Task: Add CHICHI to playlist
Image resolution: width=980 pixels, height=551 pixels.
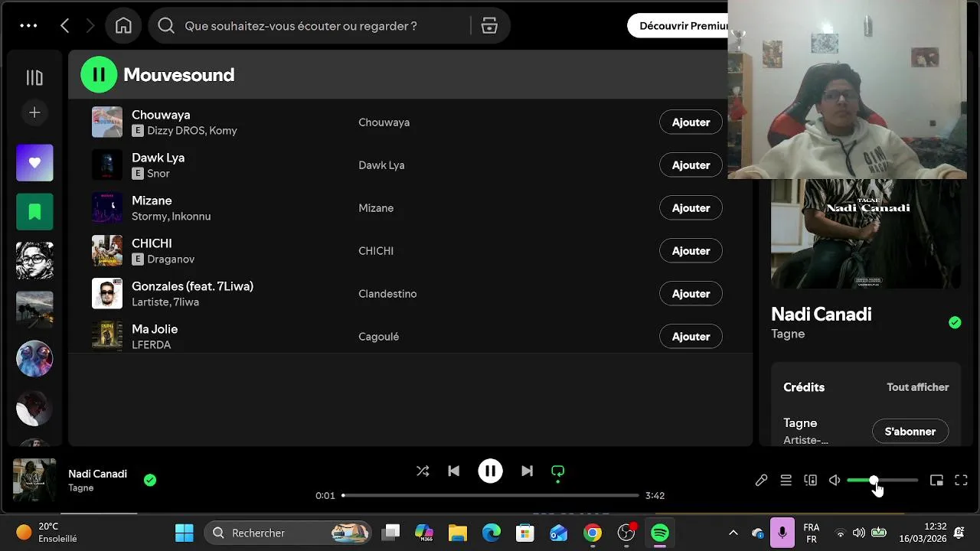Action: pyautogui.click(x=691, y=251)
